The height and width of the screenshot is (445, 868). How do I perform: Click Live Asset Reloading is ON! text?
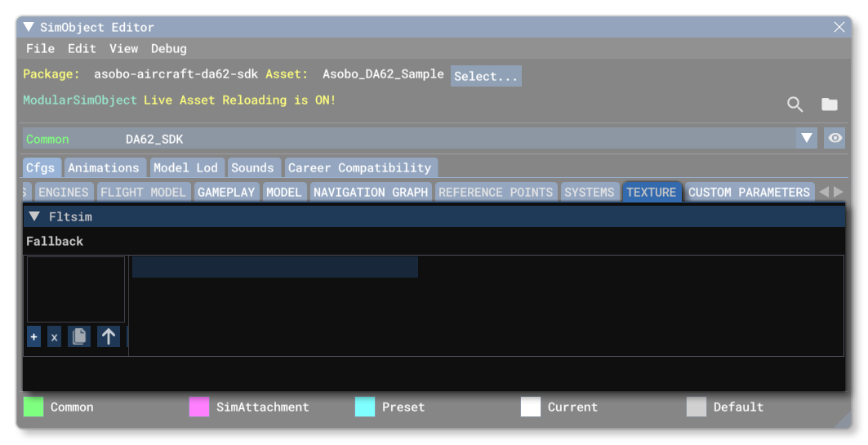pyautogui.click(x=240, y=100)
